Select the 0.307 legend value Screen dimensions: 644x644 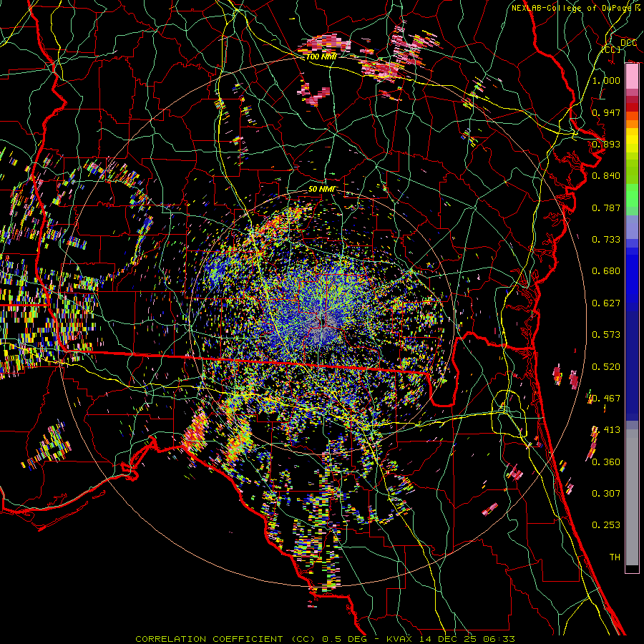point(606,494)
